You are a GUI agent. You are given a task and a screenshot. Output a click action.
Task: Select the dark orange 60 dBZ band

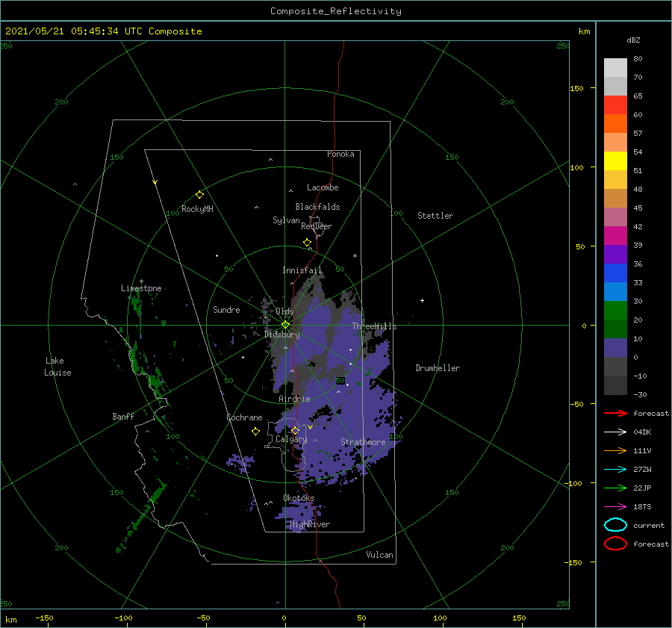coord(615,123)
